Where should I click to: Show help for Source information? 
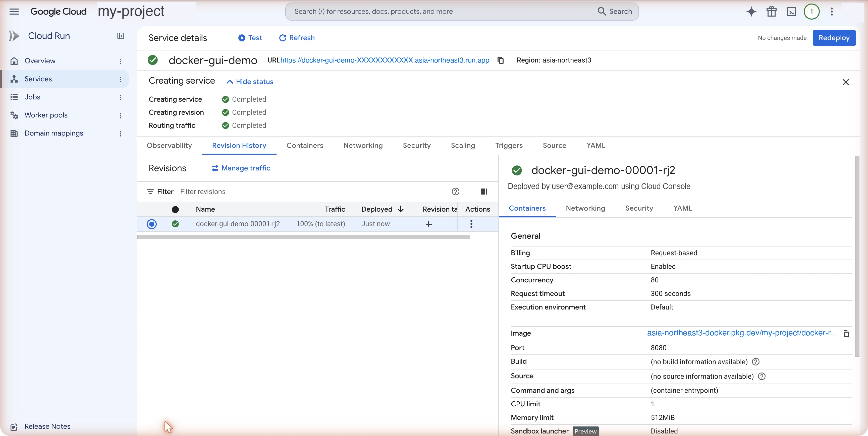pyautogui.click(x=762, y=376)
